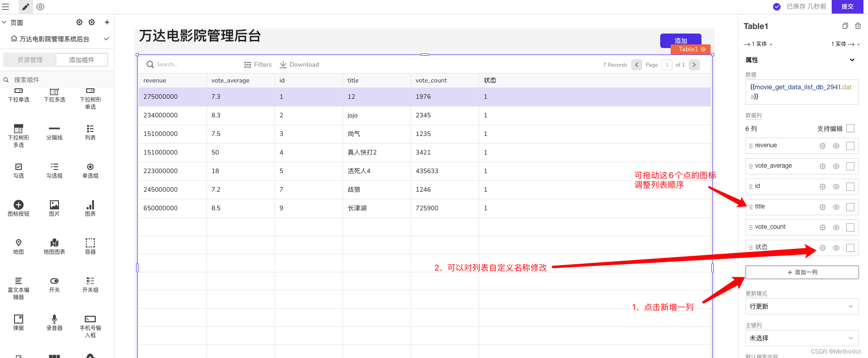The image size is (868, 358).
Task: Toggle visibility of revenue column
Action: [x=836, y=146]
